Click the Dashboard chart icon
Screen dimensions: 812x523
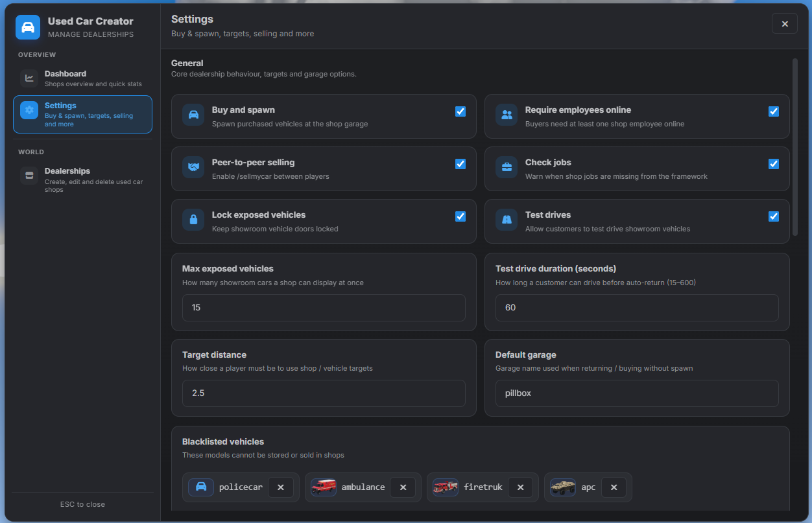29,78
